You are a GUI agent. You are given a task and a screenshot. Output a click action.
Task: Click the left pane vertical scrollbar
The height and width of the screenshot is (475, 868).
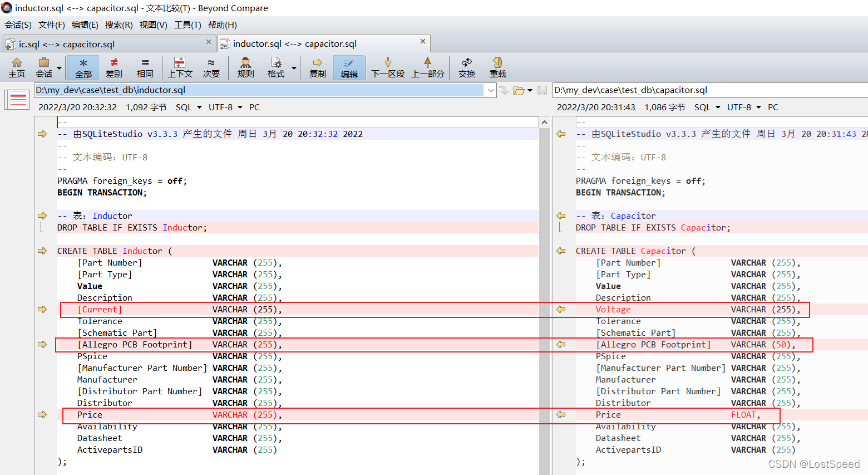(544, 301)
